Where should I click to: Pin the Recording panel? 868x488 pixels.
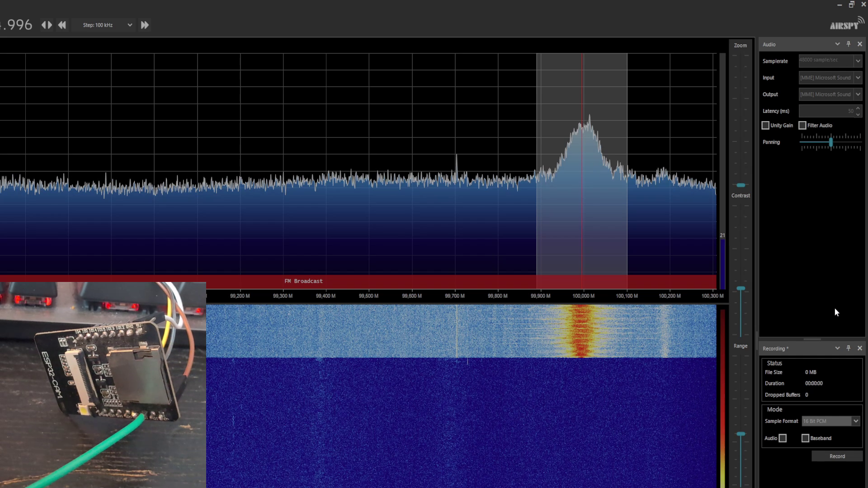(x=848, y=348)
